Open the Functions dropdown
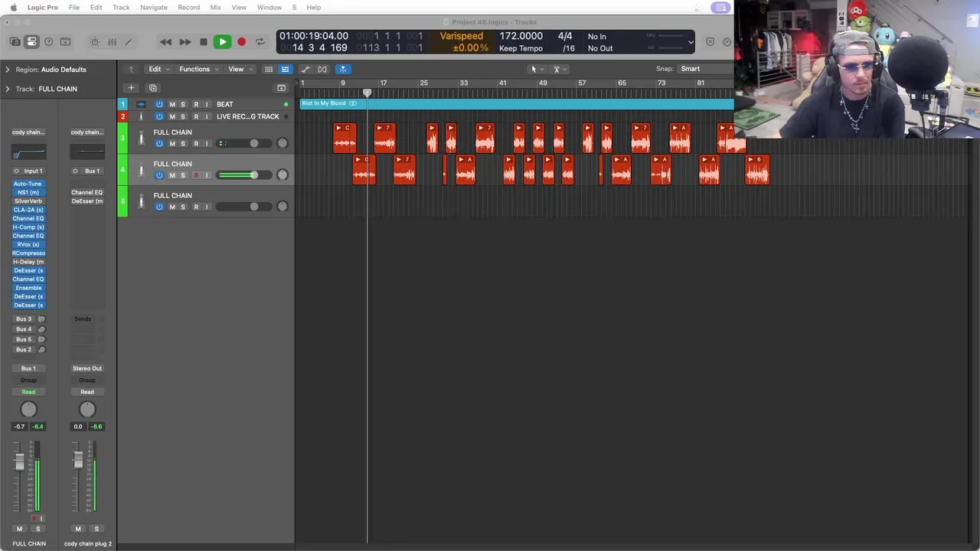This screenshot has width=980, height=551. [198, 69]
